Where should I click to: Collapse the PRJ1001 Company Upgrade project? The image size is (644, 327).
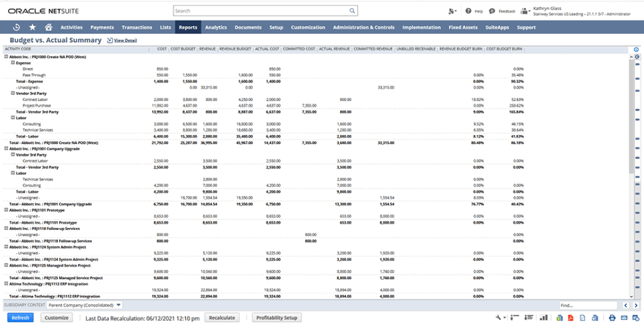[6, 149]
